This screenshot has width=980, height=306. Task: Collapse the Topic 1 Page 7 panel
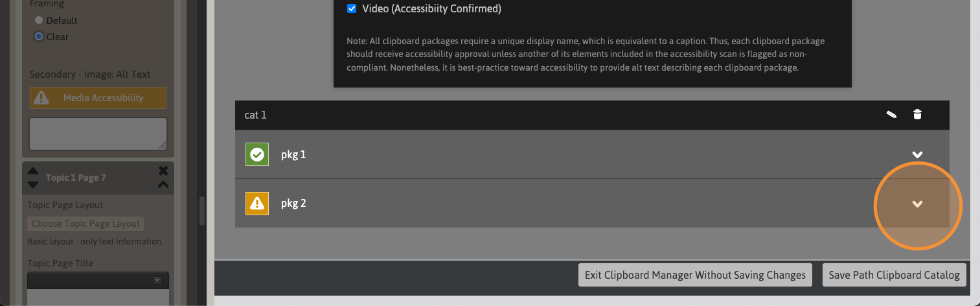(x=163, y=184)
